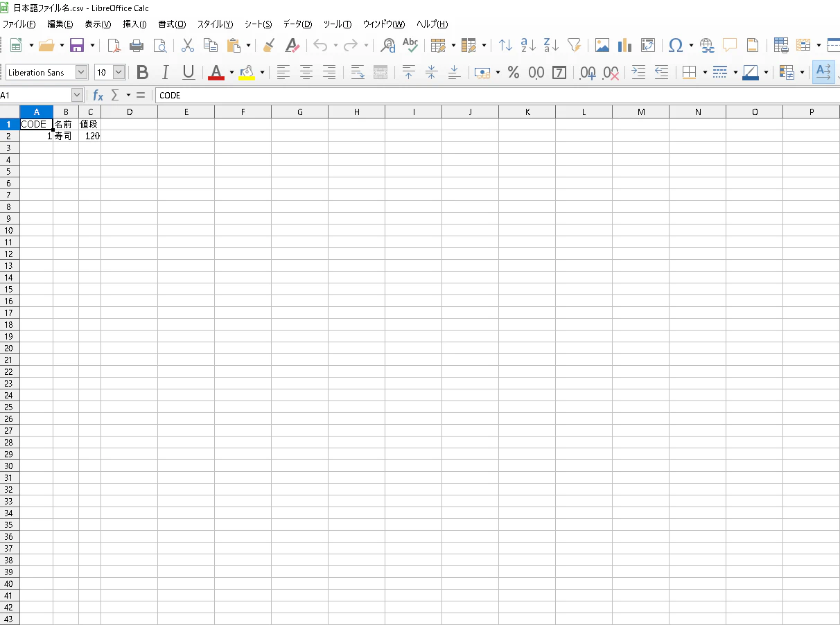The width and height of the screenshot is (840, 625).
Task: Copy selection using the copy icon
Action: coord(210,46)
